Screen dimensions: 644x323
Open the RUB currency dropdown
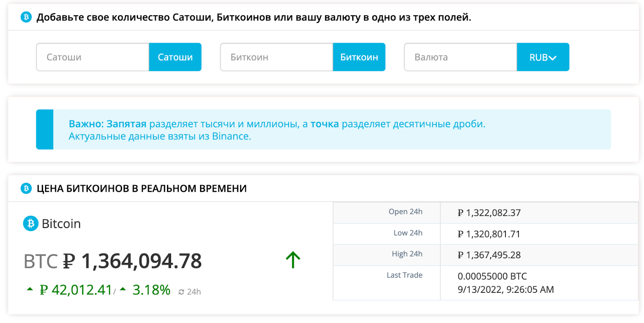click(x=543, y=57)
